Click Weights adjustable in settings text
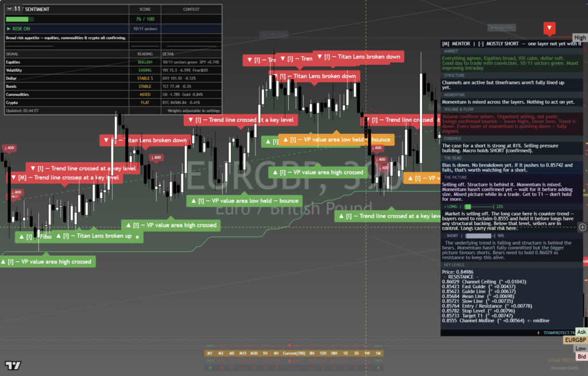The height and width of the screenshot is (376, 588). 194,111
